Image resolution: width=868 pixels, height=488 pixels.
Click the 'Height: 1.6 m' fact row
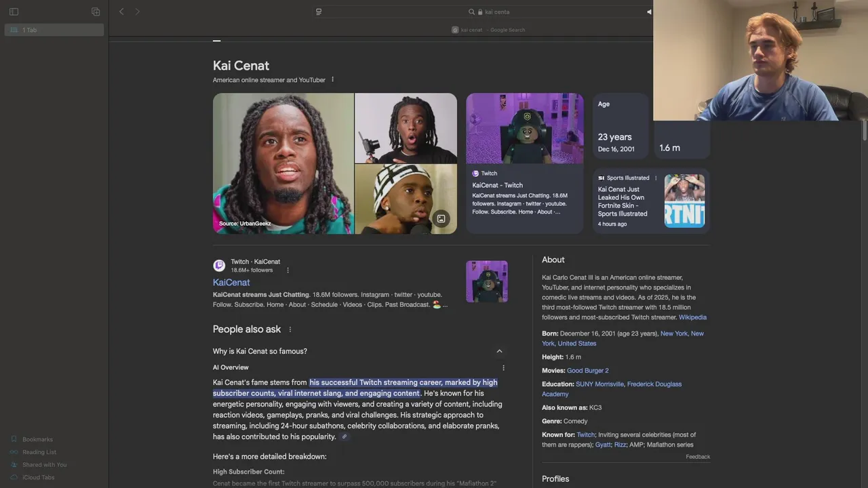tap(561, 357)
